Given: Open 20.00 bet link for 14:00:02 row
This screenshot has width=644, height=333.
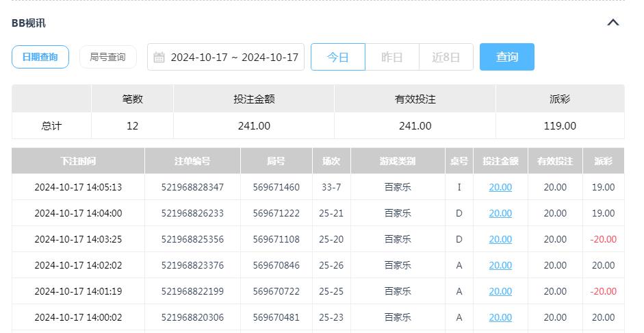Looking at the screenshot, I should pyautogui.click(x=500, y=317).
